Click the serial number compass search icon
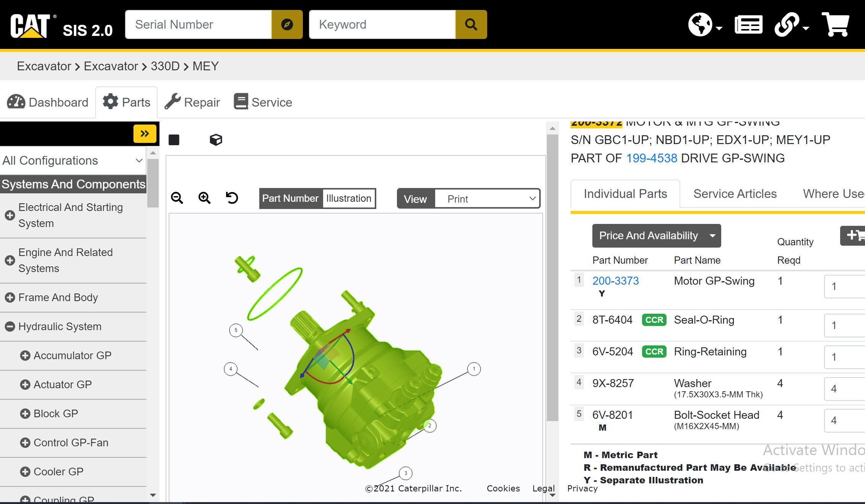The width and height of the screenshot is (865, 504). (287, 24)
